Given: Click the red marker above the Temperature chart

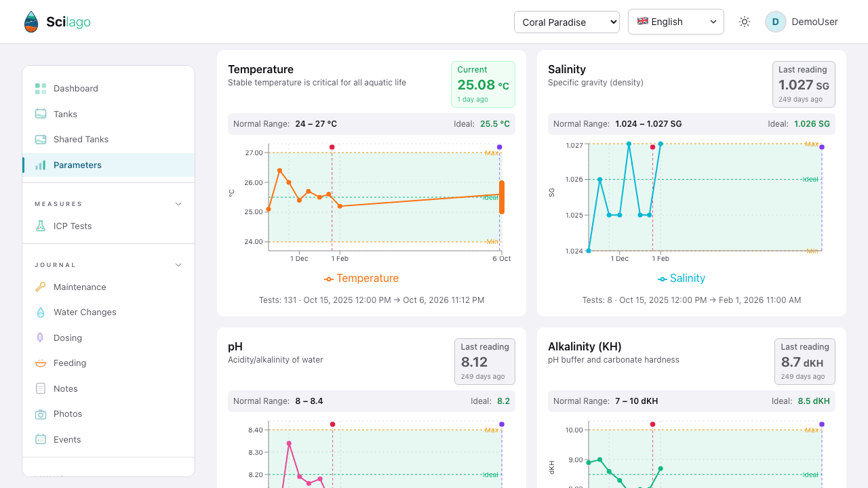Looking at the screenshot, I should click(332, 147).
